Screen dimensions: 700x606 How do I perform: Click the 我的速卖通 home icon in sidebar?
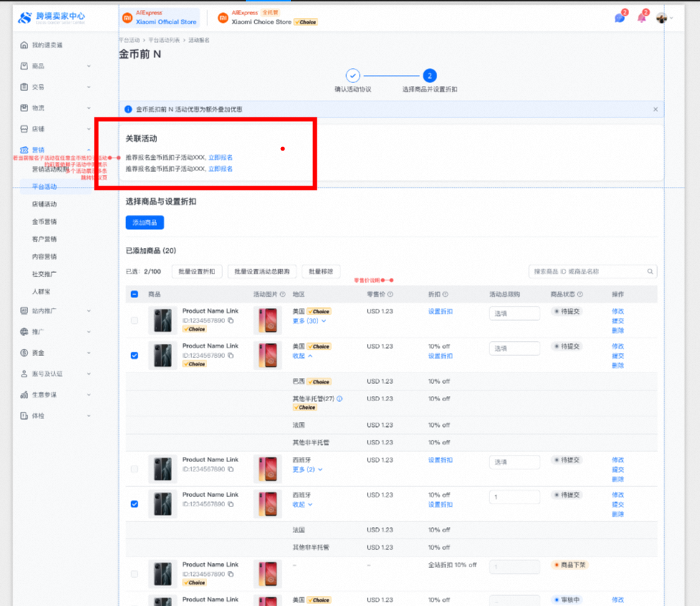pyautogui.click(x=24, y=45)
